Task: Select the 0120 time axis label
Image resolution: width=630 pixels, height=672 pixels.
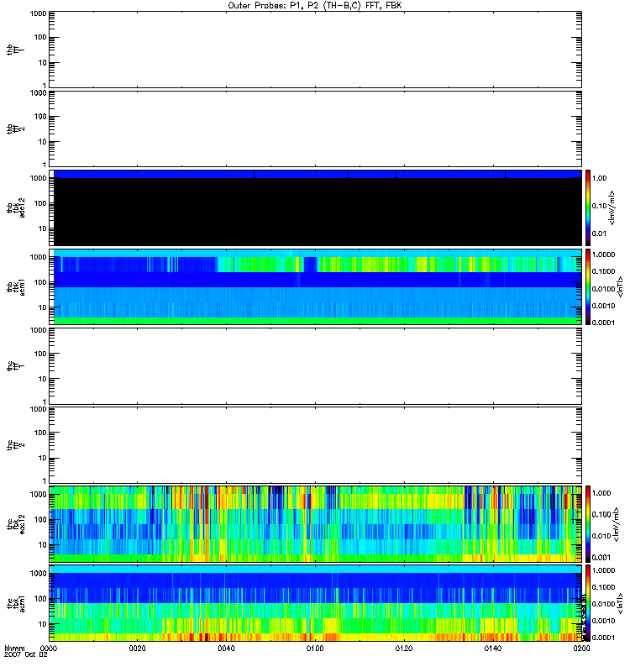Action: coord(403,649)
